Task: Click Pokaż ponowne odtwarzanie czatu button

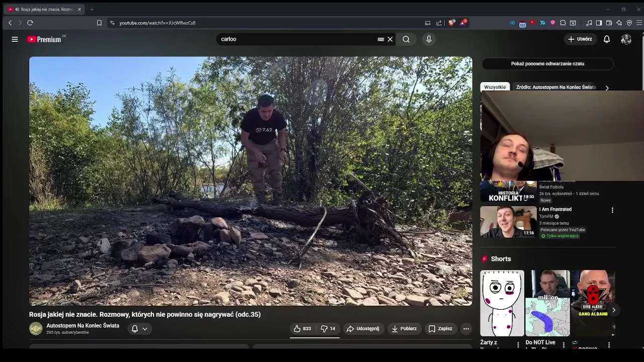Action: tap(547, 64)
